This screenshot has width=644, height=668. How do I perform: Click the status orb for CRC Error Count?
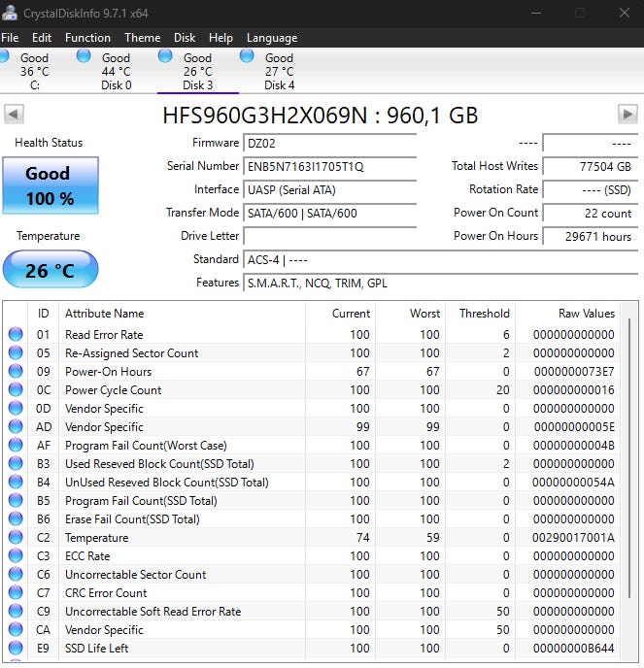16,592
